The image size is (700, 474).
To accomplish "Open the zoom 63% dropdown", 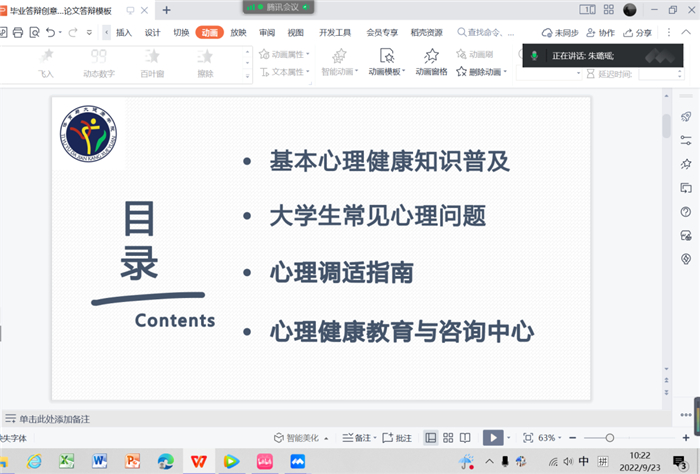I will (550, 438).
